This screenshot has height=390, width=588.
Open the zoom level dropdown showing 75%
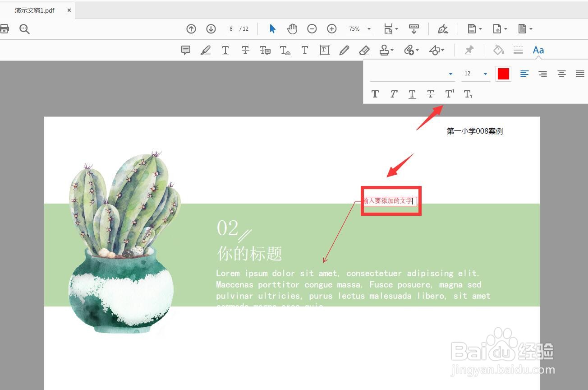(368, 28)
